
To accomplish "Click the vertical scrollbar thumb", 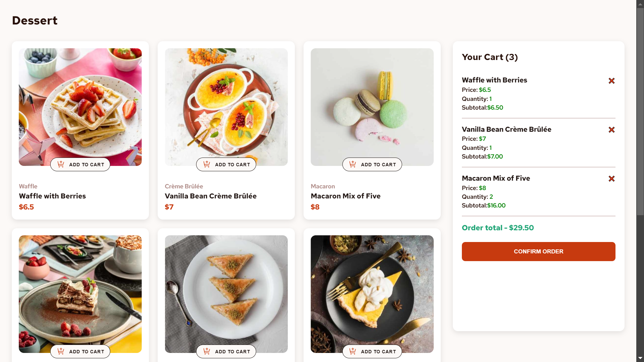I will (640, 111).
